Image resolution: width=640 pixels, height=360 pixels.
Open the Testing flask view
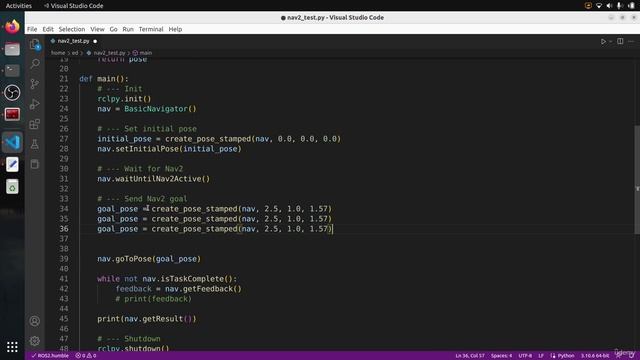pyautogui.click(x=35, y=144)
